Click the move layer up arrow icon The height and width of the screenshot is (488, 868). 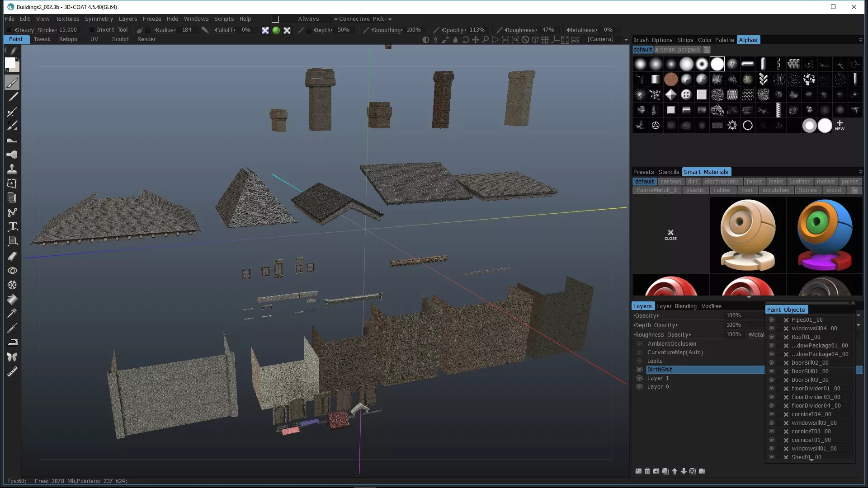(x=675, y=471)
